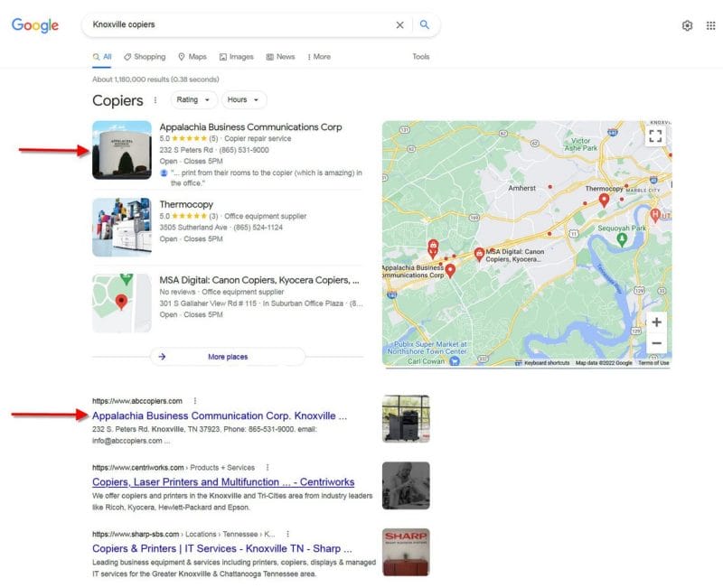This screenshot has height=588, width=723.
Task: Zoom out on the map
Action: coord(657,343)
